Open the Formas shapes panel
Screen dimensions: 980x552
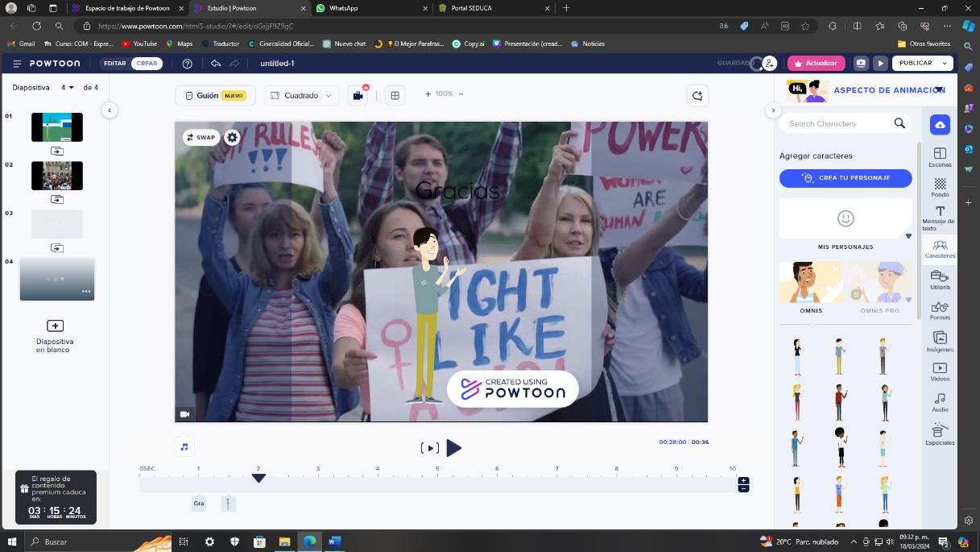[x=940, y=311]
